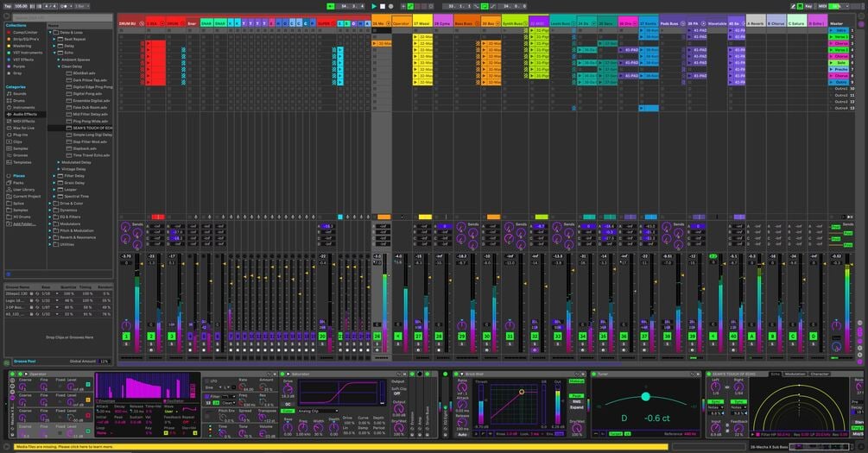Select Clips category in browser

[18, 142]
